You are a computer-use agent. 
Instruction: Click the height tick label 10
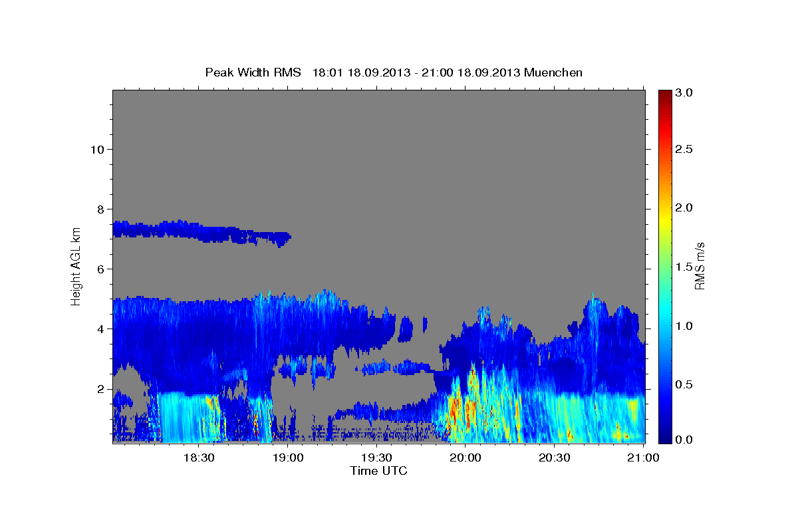coord(96,149)
